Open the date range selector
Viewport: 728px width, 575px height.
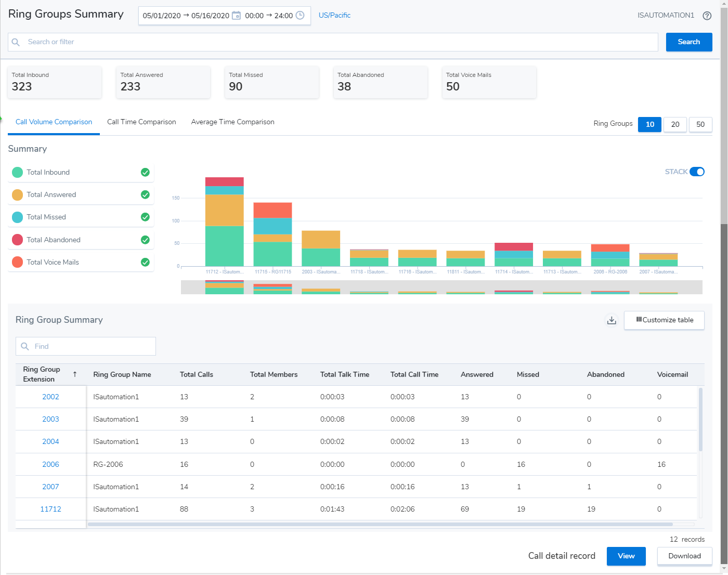(x=185, y=15)
